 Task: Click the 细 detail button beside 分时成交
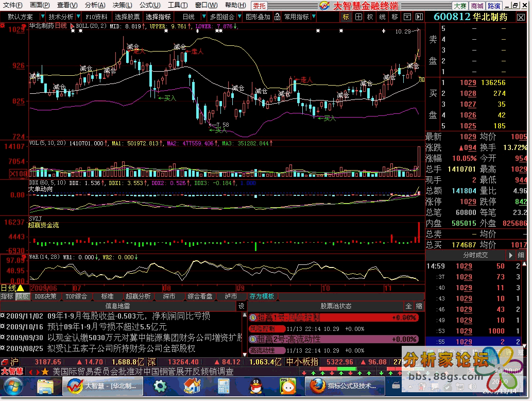521,255
